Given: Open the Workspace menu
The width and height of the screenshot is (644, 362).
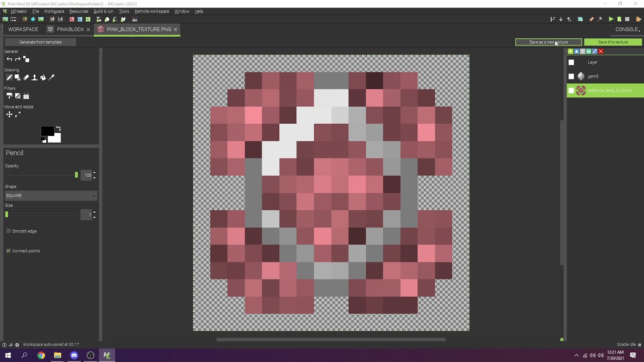Looking at the screenshot, I should (54, 11).
